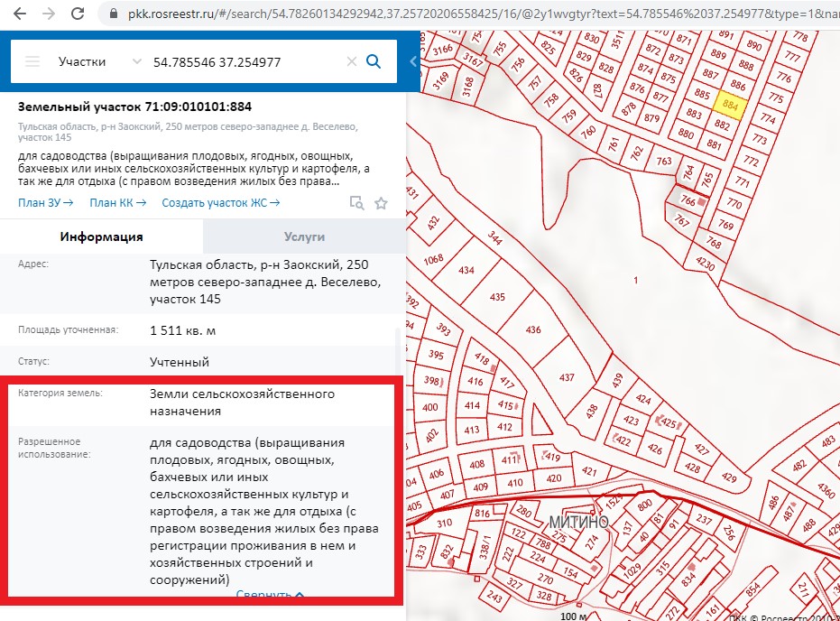The image size is (840, 621).
Task: Click highlighted yellow parcel 884 on map
Action: (x=730, y=105)
